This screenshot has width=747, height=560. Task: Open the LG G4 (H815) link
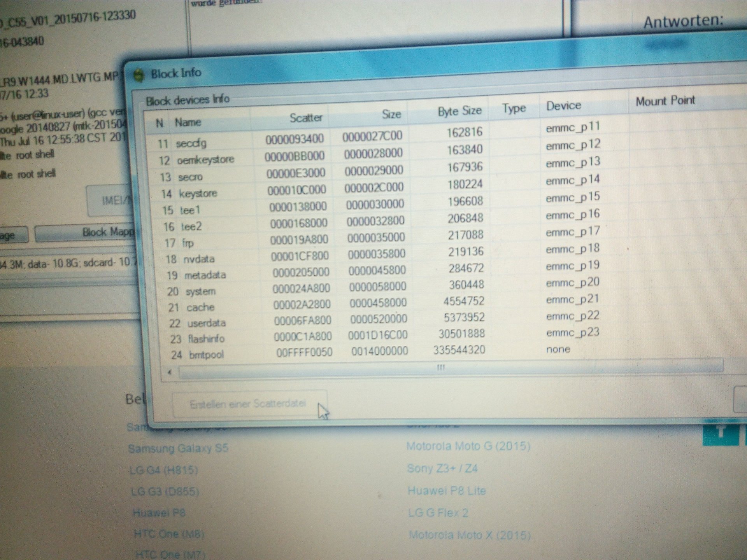coord(163,470)
